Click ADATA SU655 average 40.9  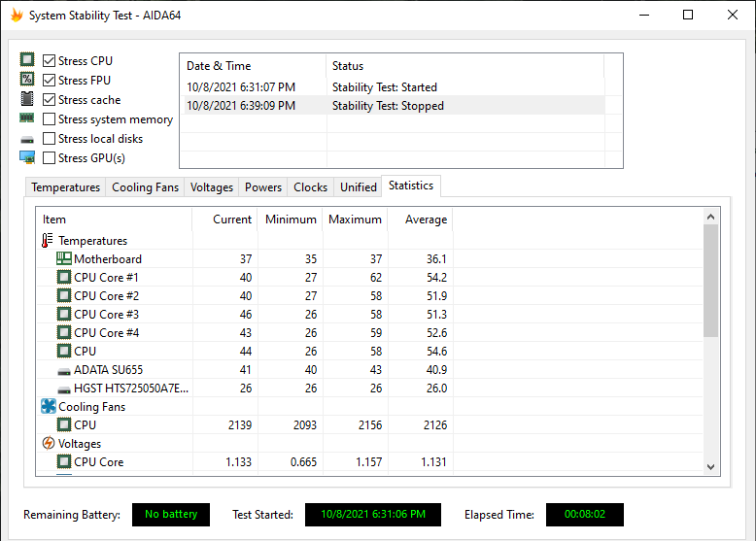437,369
